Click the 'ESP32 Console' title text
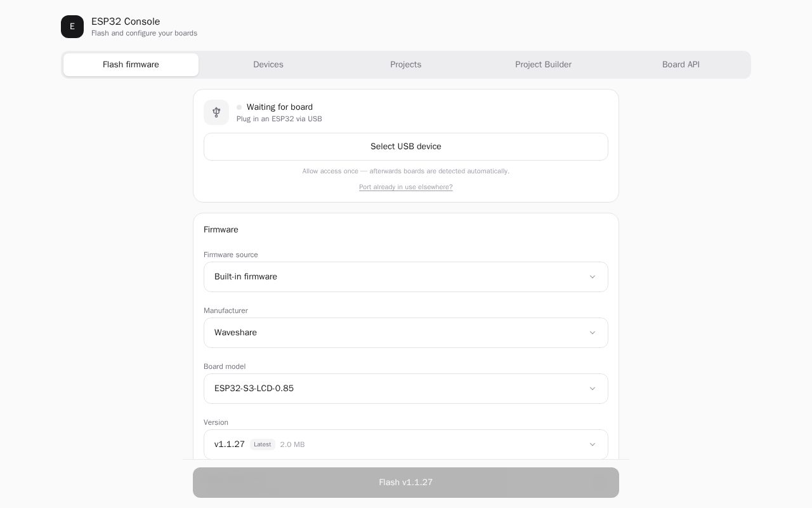 coord(126,22)
